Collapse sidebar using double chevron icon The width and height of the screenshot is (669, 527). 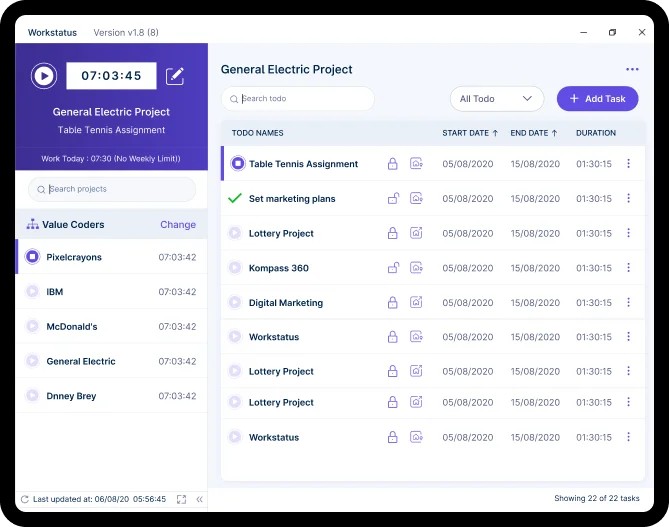point(199,499)
